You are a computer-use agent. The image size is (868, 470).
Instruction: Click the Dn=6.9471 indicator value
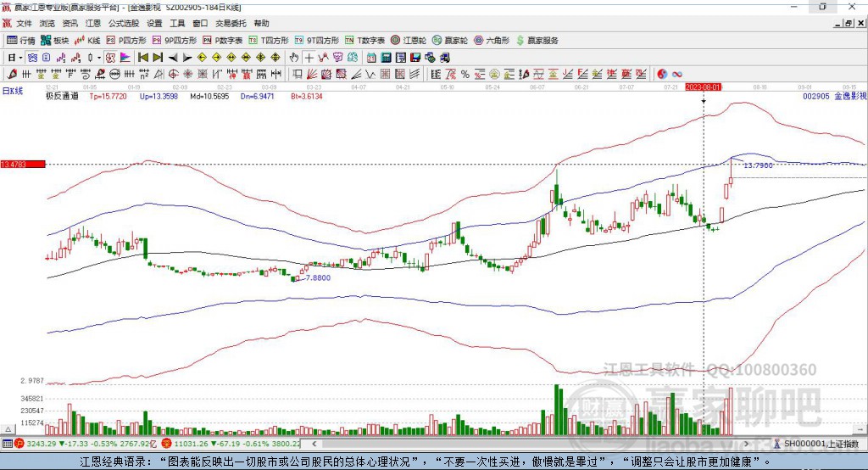[x=258, y=96]
